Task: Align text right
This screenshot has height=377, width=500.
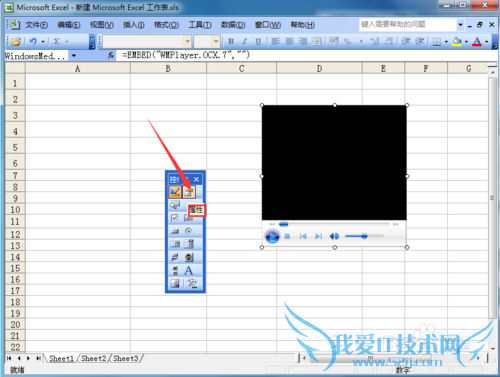Action: [x=303, y=41]
